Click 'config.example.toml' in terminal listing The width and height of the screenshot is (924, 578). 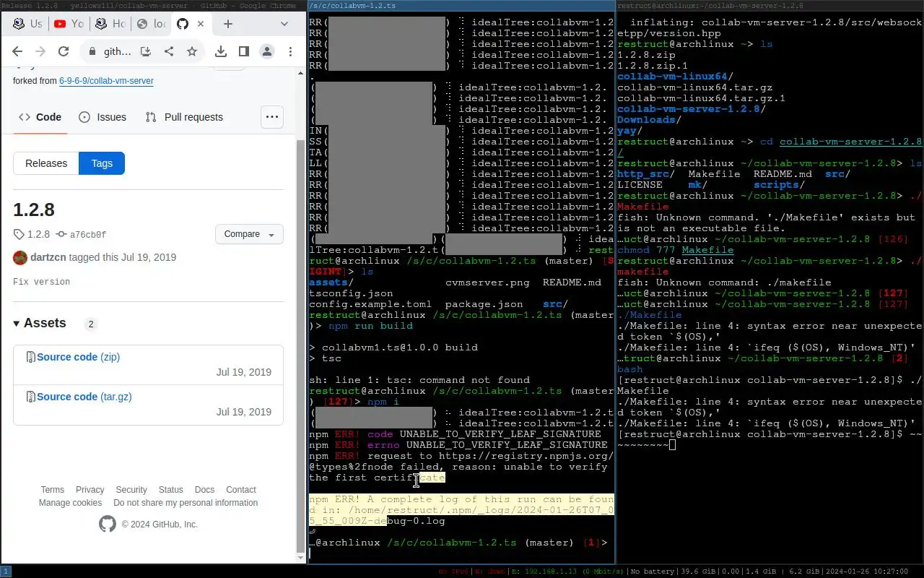coord(370,304)
